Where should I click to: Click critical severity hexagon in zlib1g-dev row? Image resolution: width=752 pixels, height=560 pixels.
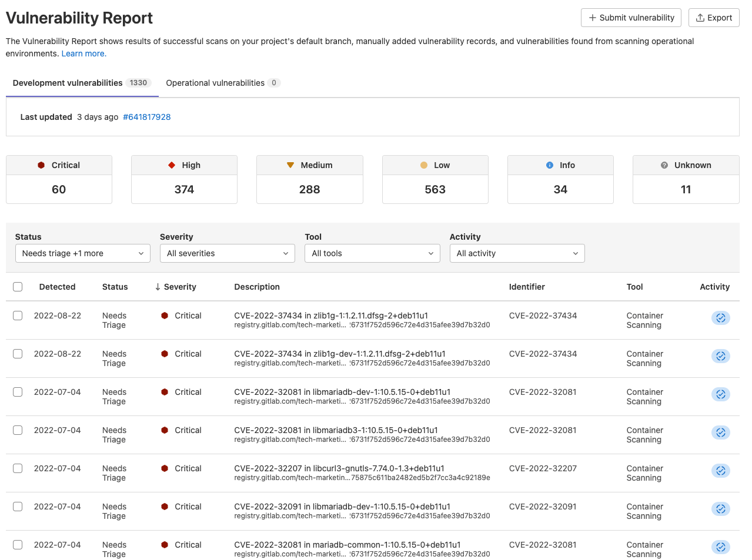(x=165, y=354)
